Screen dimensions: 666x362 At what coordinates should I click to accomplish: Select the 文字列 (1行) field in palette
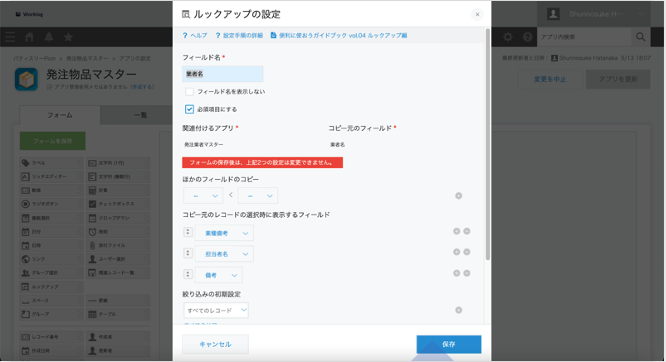(118, 163)
